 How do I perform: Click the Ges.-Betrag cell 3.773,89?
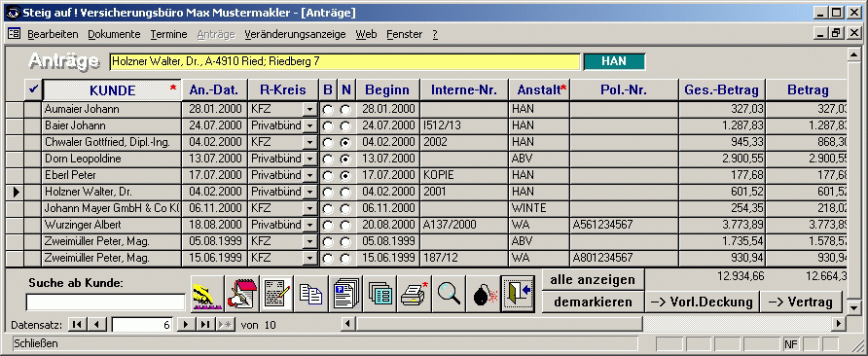click(x=722, y=226)
